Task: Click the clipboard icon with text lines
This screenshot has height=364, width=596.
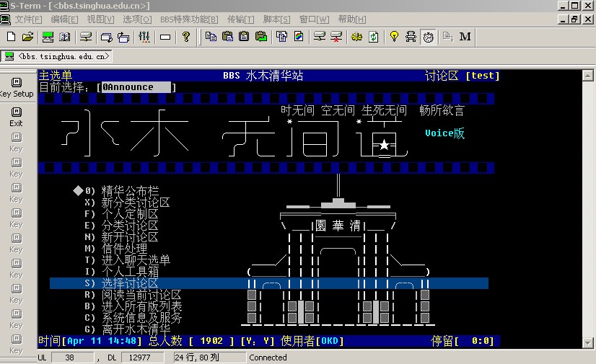Action: 244,37
